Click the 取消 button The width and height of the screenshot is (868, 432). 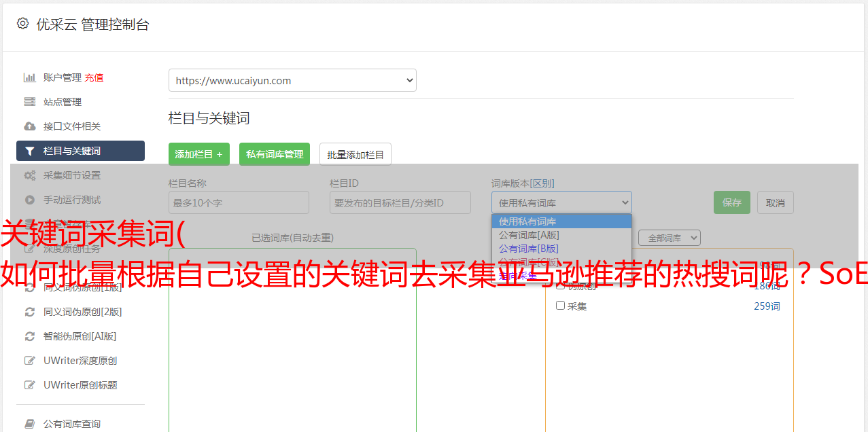(776, 202)
